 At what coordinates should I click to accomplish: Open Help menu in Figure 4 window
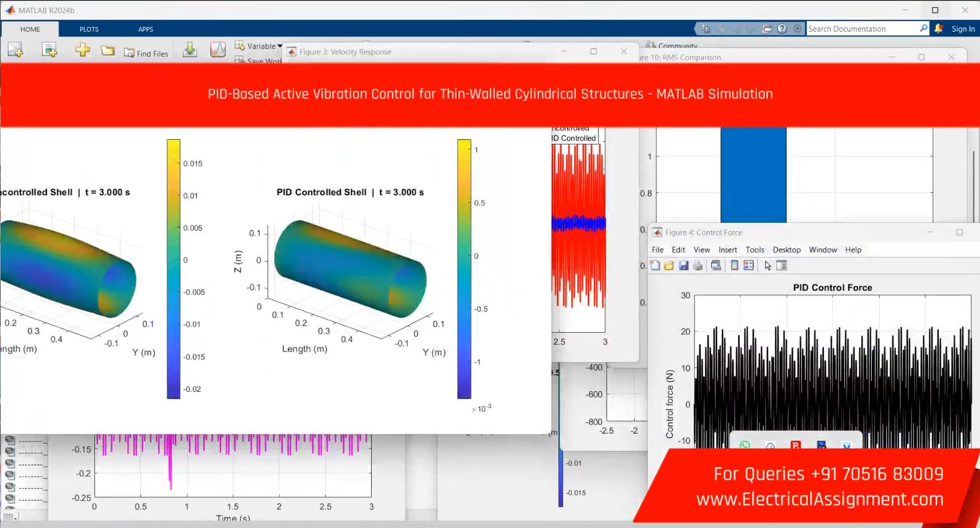(853, 250)
